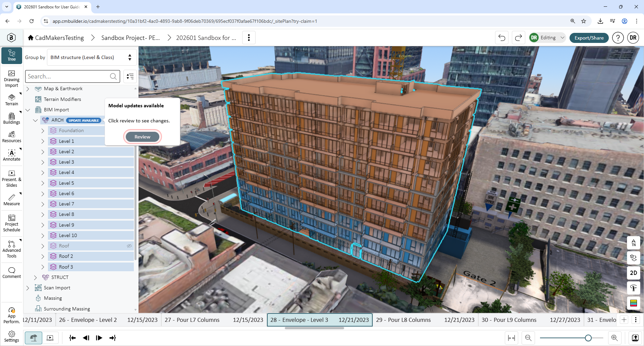Open the Tree panel
Viewport: 644px width, 346px height.
click(x=12, y=55)
